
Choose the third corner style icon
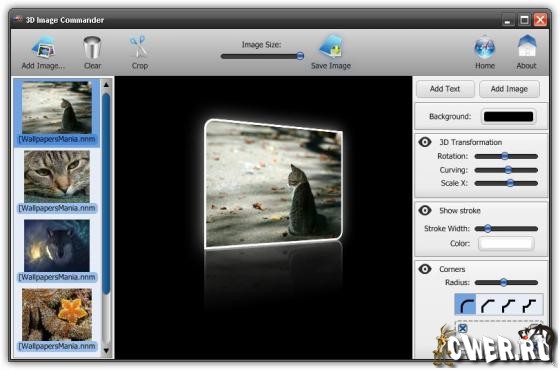point(508,305)
